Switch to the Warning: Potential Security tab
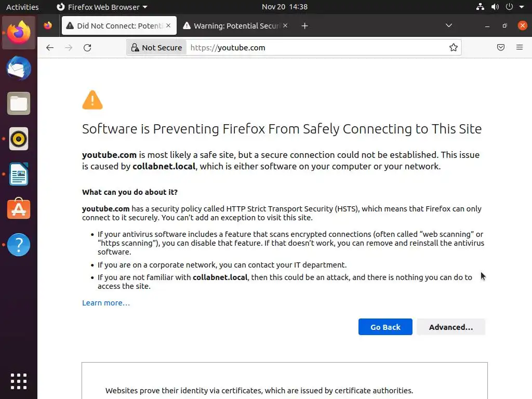Viewport: 532px width, 399px height. click(x=236, y=26)
